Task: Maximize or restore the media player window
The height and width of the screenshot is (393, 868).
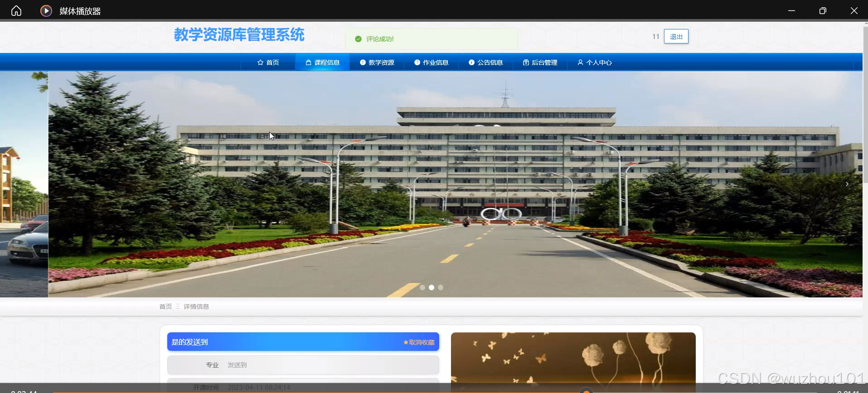Action: coord(823,10)
